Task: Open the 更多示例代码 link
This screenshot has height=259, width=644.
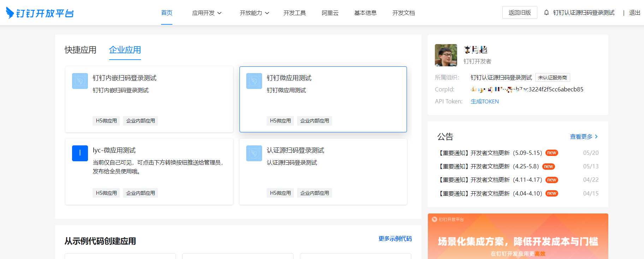Action: (395, 239)
